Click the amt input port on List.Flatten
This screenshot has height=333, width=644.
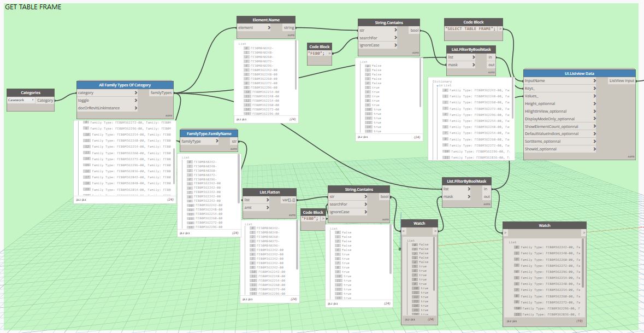[258, 208]
